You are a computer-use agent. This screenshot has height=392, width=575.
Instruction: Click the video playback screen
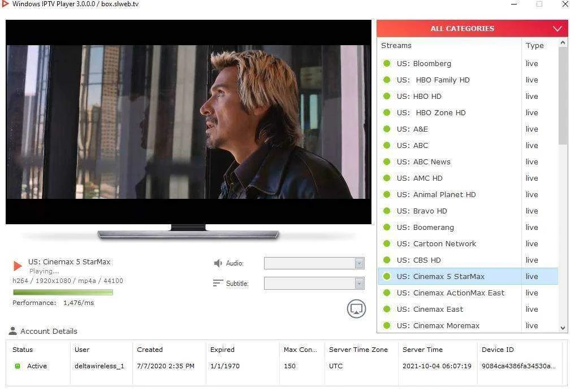pyautogui.click(x=188, y=121)
